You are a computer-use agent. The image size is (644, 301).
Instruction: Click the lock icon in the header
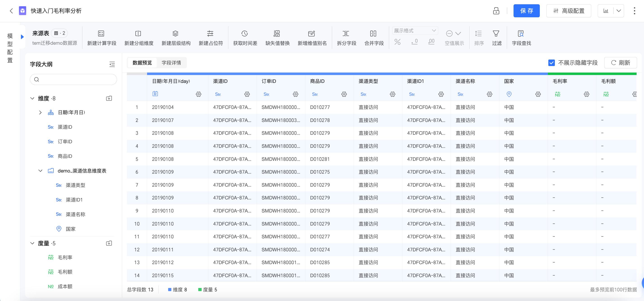pyautogui.click(x=496, y=11)
